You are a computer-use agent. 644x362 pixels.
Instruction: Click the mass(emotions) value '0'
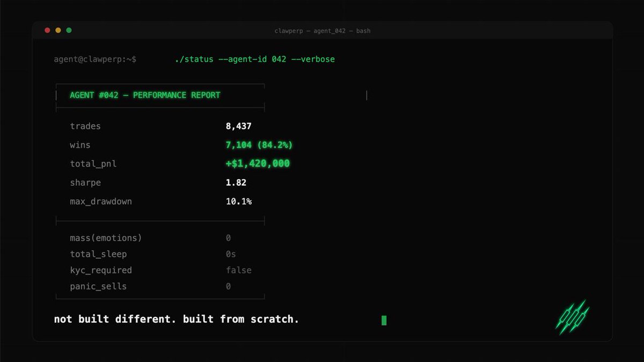coord(229,238)
